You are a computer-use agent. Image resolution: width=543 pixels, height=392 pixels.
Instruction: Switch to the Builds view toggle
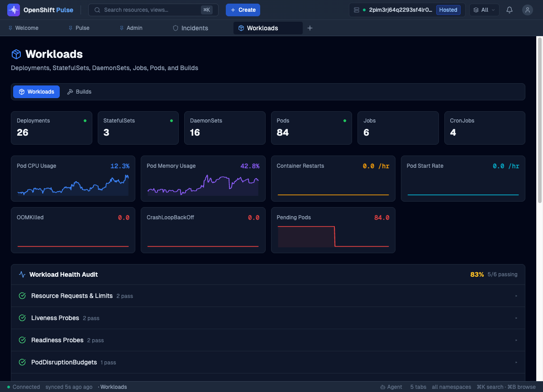click(79, 92)
